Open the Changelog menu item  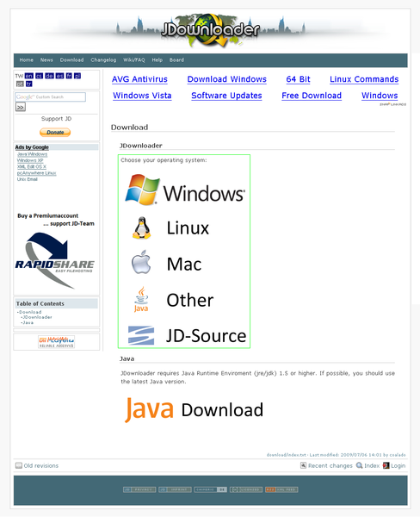click(103, 60)
